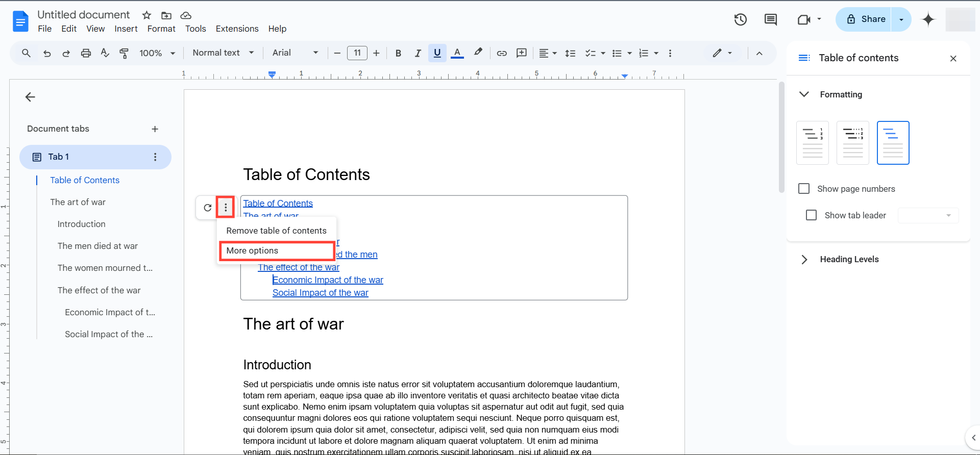Open the comments panel icon
The height and width of the screenshot is (455, 980).
[x=770, y=20]
